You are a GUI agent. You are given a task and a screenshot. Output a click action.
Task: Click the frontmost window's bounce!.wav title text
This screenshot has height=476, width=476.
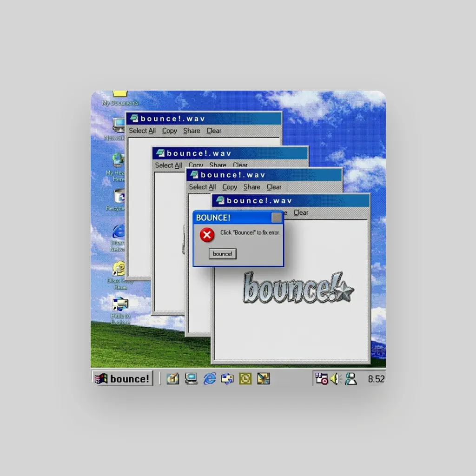pyautogui.click(x=259, y=200)
